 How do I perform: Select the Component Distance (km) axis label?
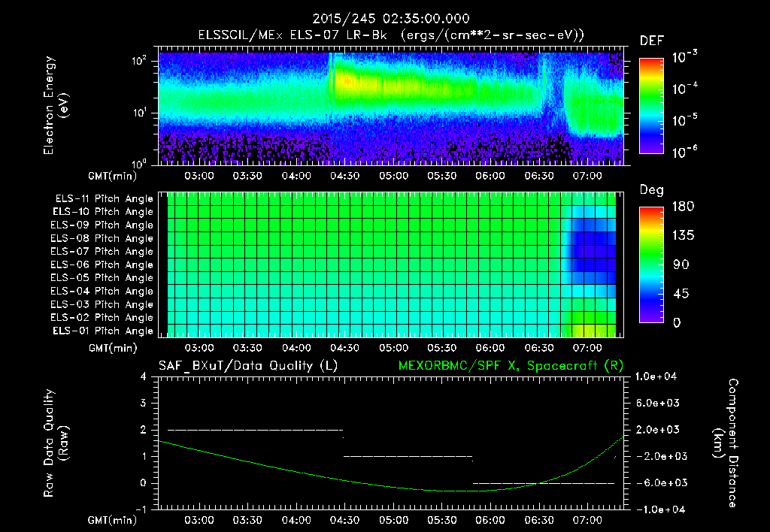click(726, 443)
